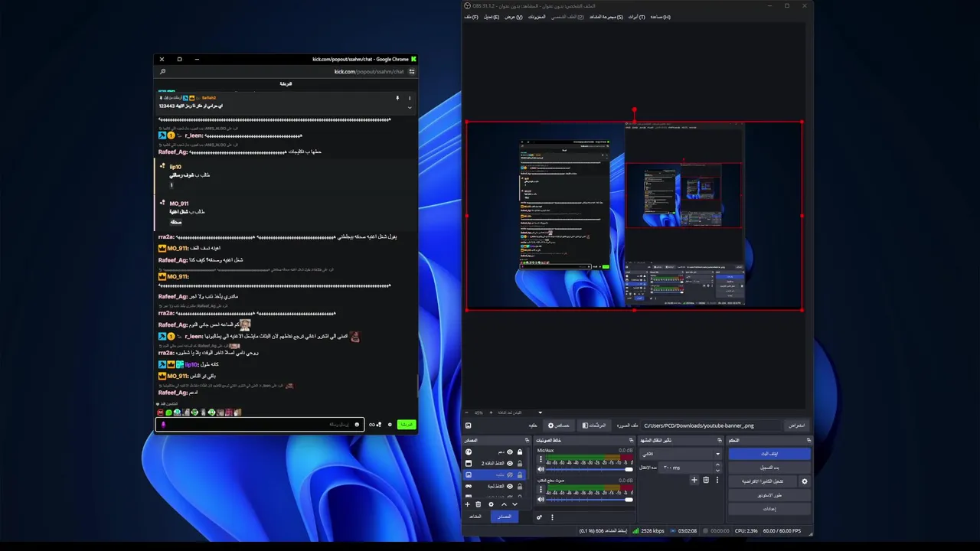980x551 pixels.
Task: Increase transition duration with up arrow
Action: click(717, 464)
